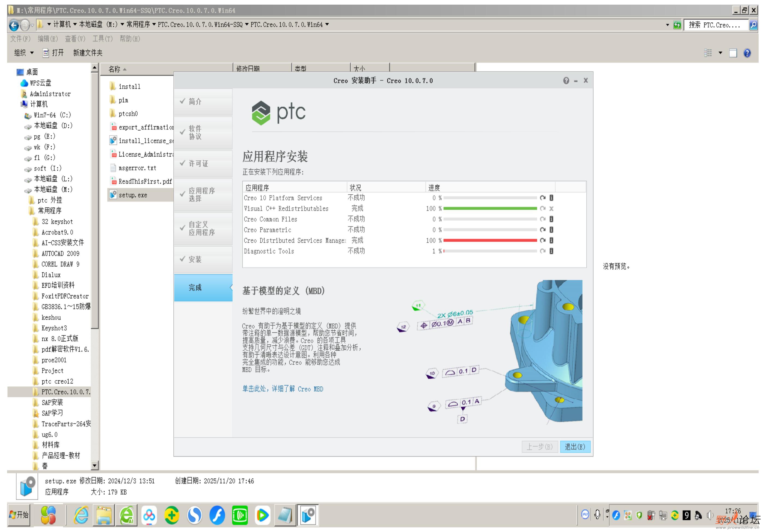The image size is (766, 532).
Task: Click the 退出(E) button
Action: pos(575,447)
